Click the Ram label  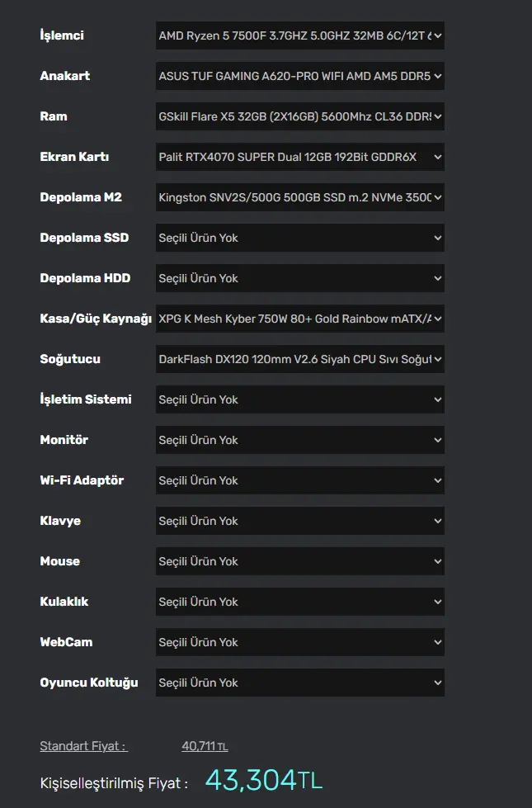[x=54, y=116]
